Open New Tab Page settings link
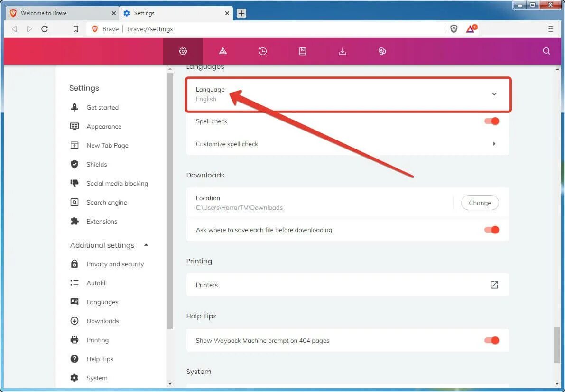Screen dimensions: 565x392 [x=107, y=145]
